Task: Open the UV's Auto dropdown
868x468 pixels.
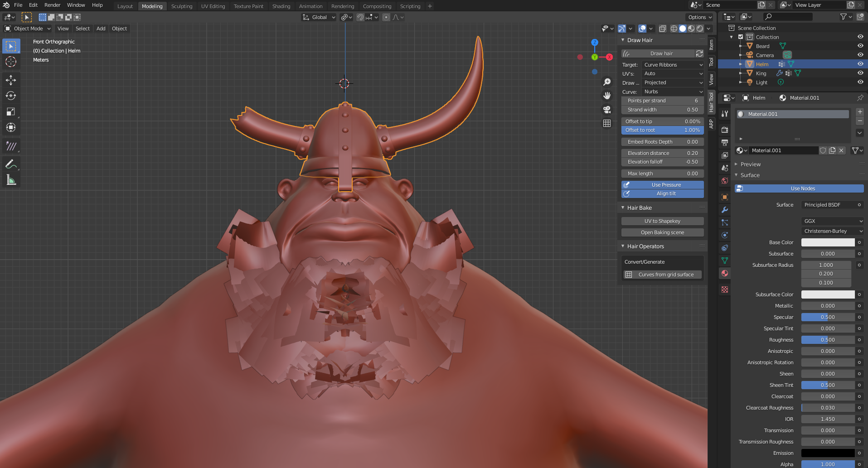Action: (x=673, y=73)
